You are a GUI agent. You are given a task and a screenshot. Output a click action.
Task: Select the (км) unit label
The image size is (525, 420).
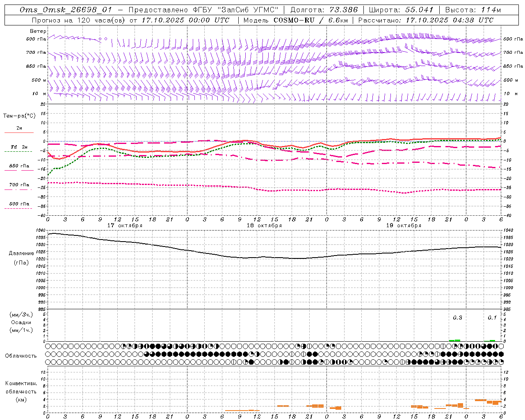(x=21, y=399)
